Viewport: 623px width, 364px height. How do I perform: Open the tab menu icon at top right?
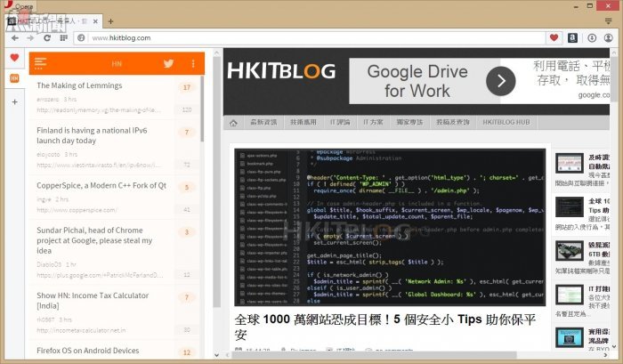608,21
